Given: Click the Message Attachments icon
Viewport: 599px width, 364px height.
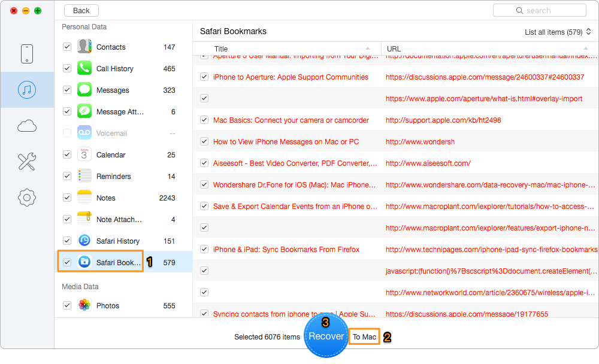Looking at the screenshot, I should point(84,111).
